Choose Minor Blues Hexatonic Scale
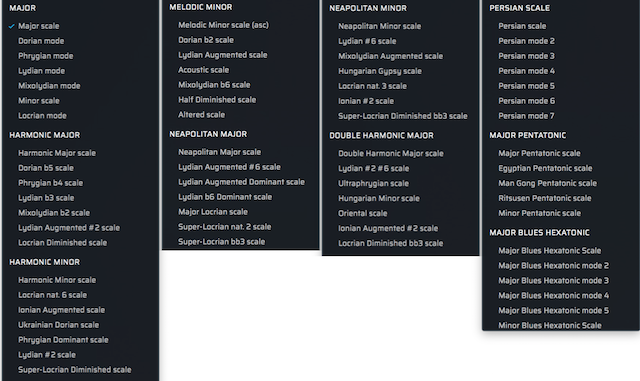 tap(550, 325)
